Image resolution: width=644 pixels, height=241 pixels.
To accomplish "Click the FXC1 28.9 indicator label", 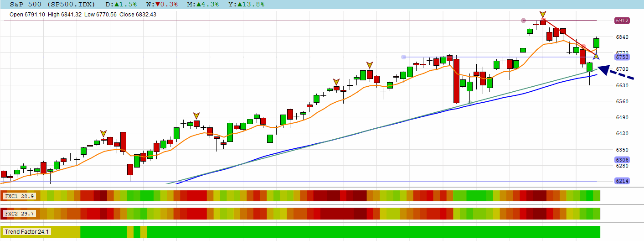I will (21, 196).
